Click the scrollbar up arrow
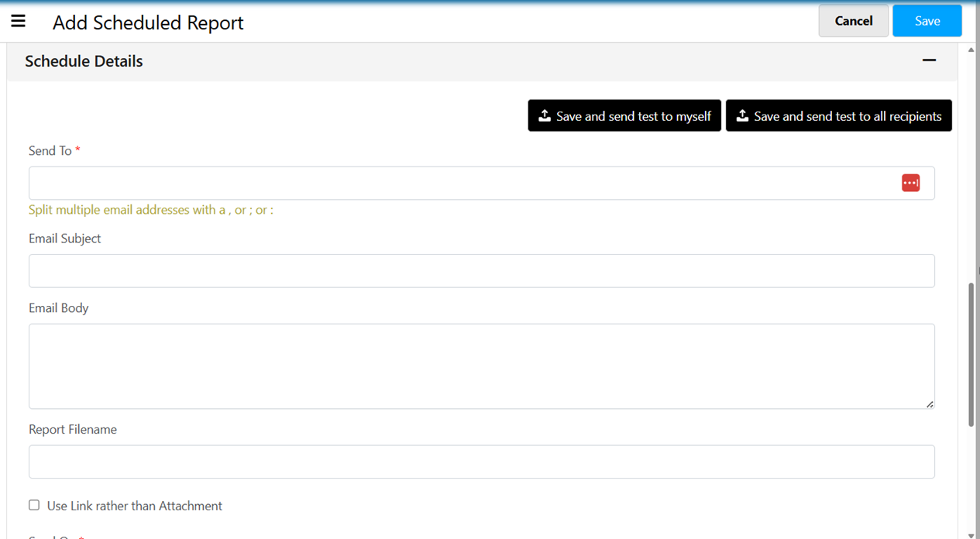The width and height of the screenshot is (980, 539). [971, 50]
